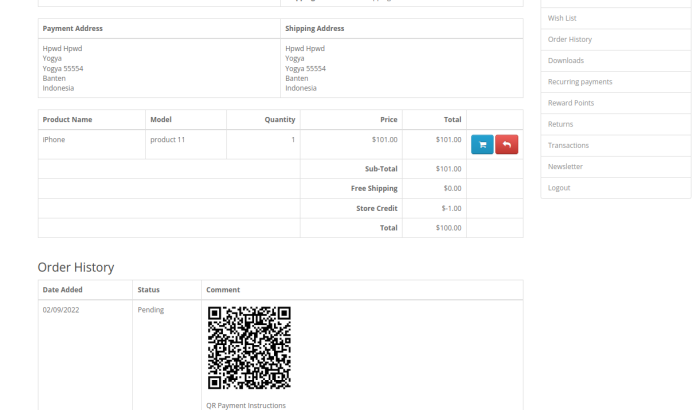Image resolution: width=700 pixels, height=410 pixels.
Task: Click the Status column header
Action: click(x=149, y=290)
